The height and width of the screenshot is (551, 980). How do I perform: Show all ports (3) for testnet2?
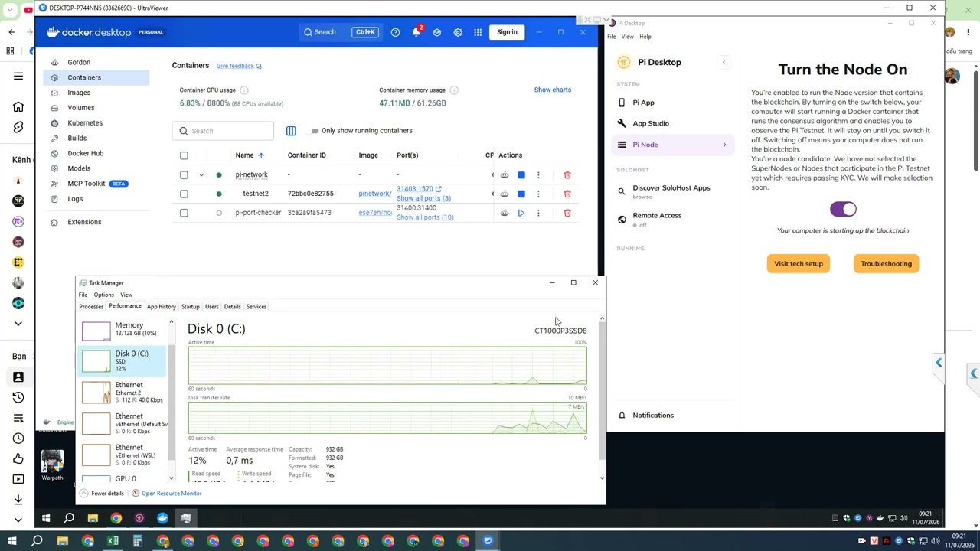[423, 198]
